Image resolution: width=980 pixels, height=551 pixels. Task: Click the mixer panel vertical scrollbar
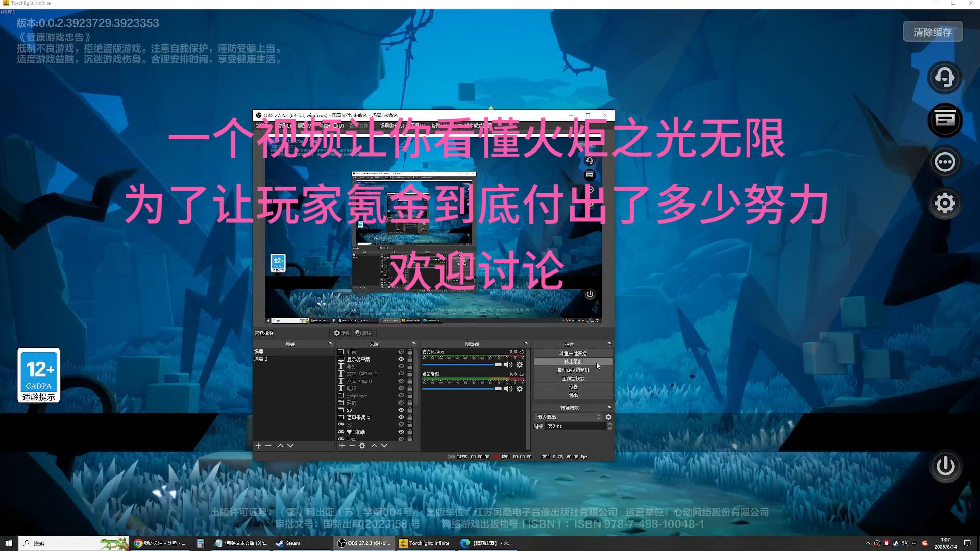528,399
